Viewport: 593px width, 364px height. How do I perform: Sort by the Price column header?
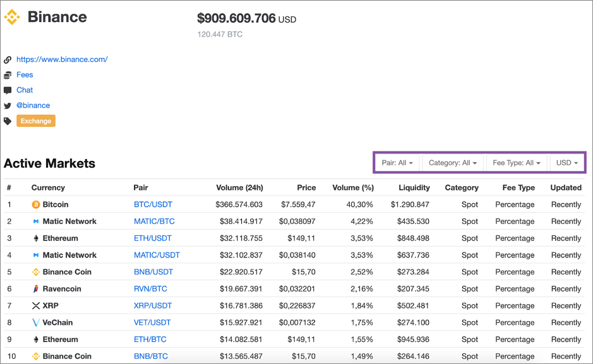306,187
